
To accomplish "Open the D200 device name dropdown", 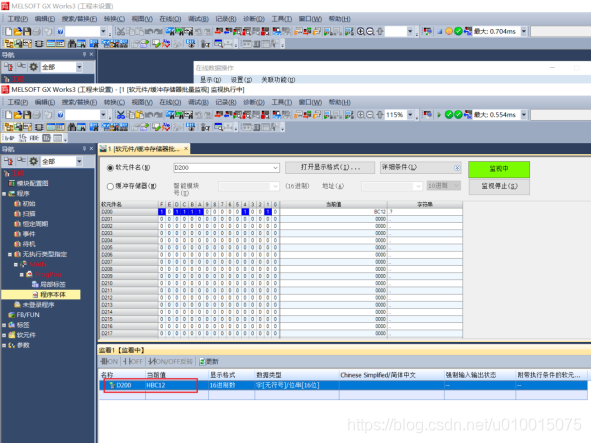I will [x=276, y=168].
